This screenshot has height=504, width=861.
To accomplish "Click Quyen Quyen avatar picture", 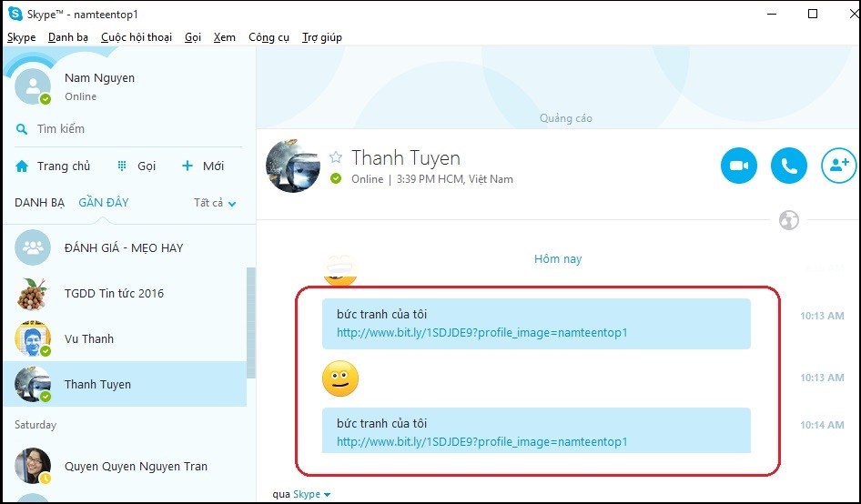I will [x=33, y=466].
